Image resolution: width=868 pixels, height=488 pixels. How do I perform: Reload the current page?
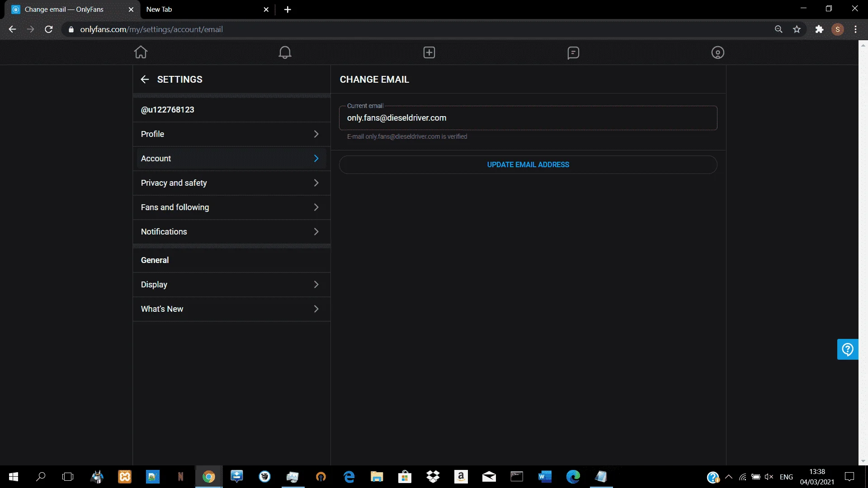(49, 29)
